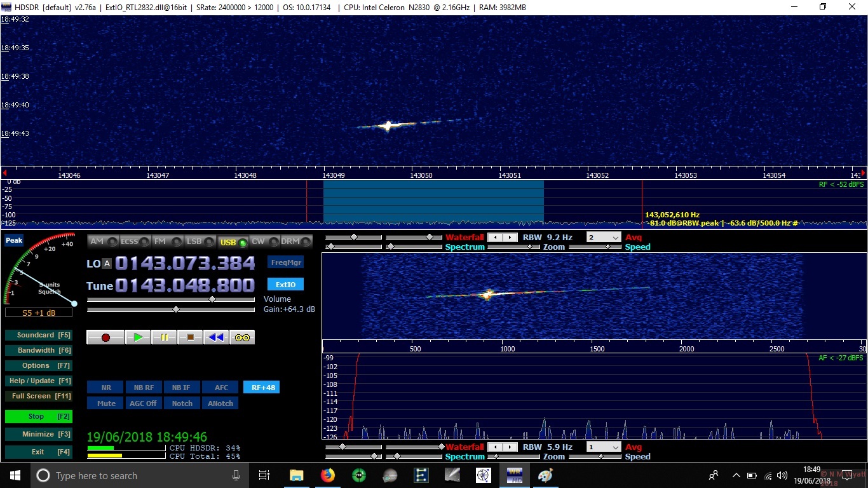The height and width of the screenshot is (488, 868).
Task: Open the Windows Start menu
Action: (15, 475)
